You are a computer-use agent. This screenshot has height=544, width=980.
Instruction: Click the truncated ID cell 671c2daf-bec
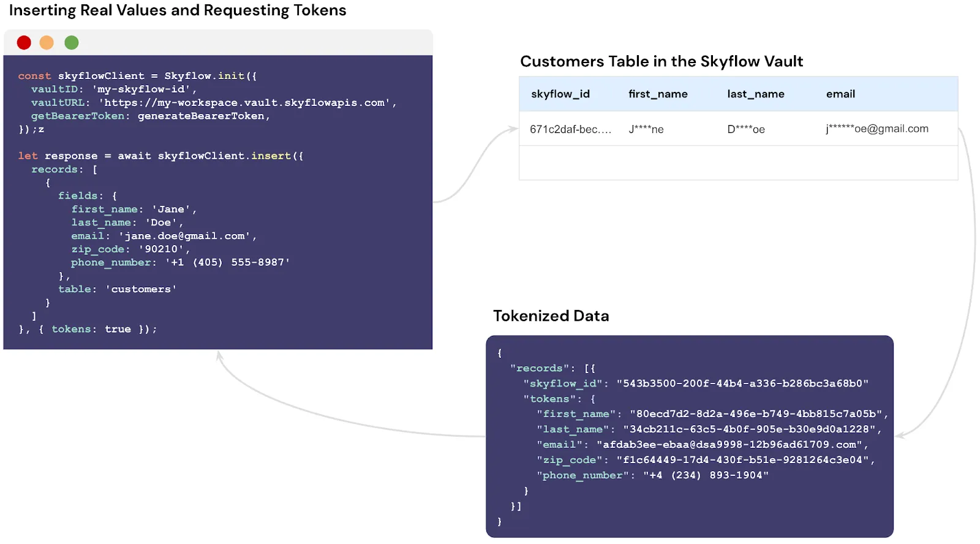pyautogui.click(x=570, y=129)
